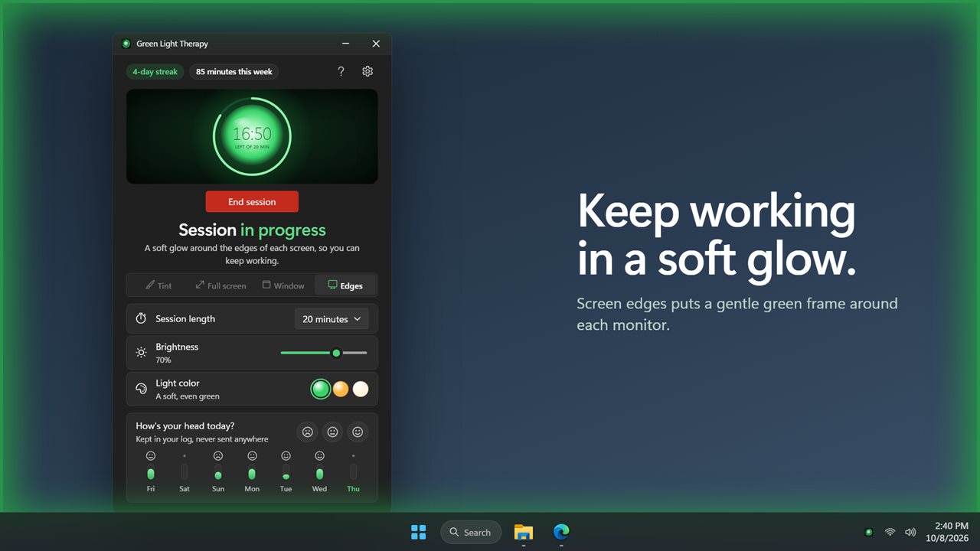Open Green Light Therapy tray icon

868,532
